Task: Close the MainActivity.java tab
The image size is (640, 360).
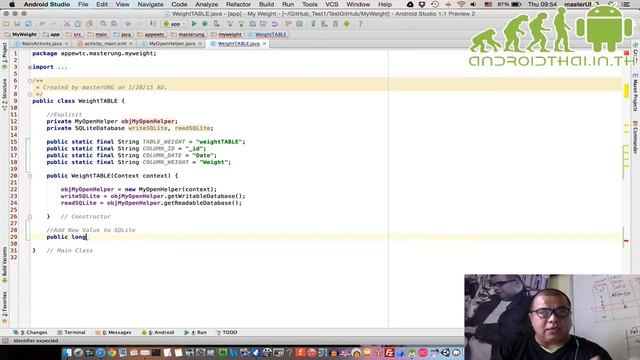Action: (x=67, y=43)
